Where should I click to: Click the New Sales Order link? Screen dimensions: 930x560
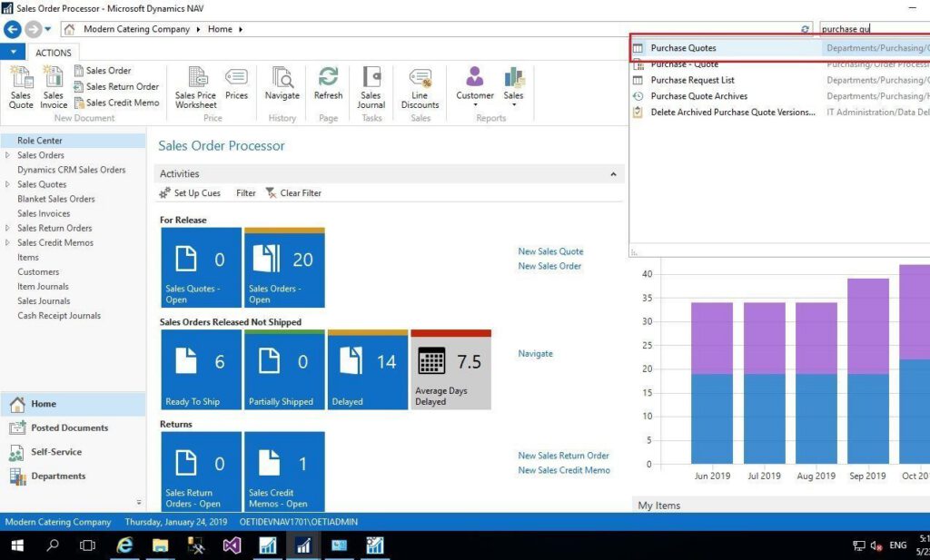[549, 266]
